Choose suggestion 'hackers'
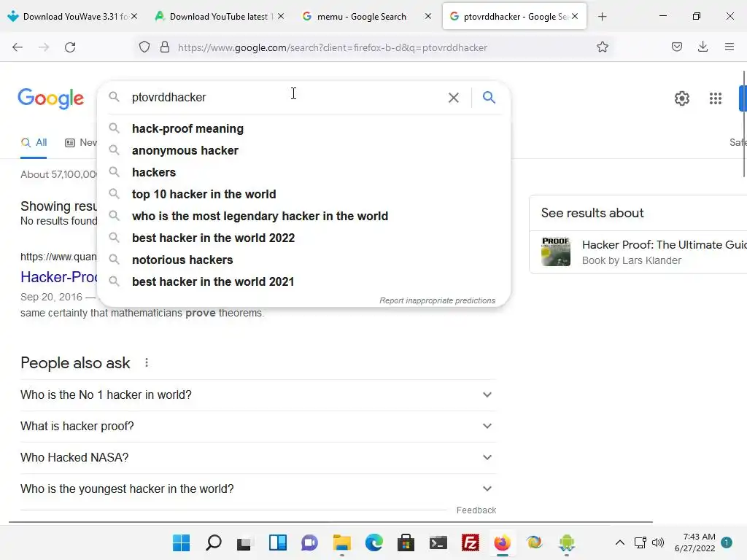 pyautogui.click(x=303, y=172)
